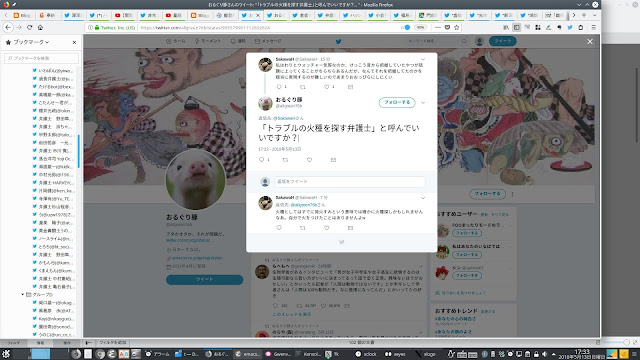Like the last Sakawa44 reply
Screen dimensions: 640x360
[x=327, y=228]
